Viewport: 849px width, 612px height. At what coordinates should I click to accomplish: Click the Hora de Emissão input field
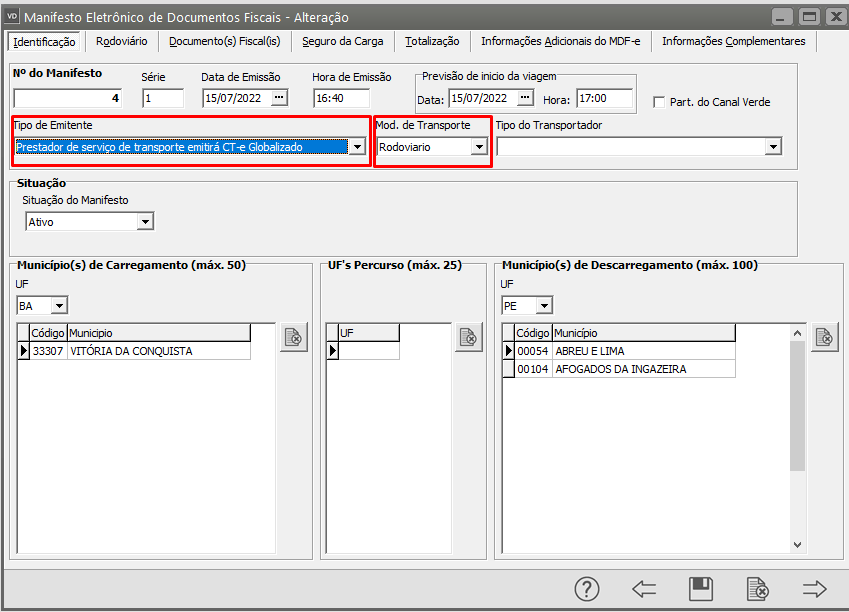pyautogui.click(x=341, y=98)
